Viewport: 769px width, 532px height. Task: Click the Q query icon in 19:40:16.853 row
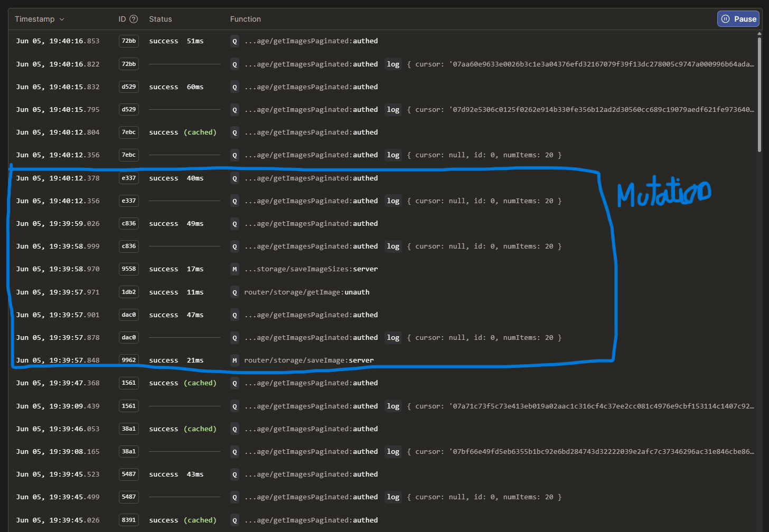click(235, 41)
